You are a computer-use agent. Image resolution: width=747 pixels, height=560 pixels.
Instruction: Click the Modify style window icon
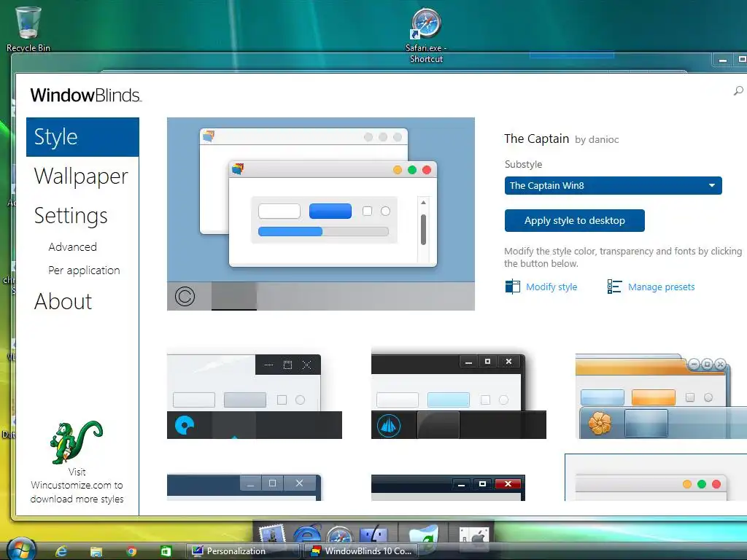coord(513,287)
